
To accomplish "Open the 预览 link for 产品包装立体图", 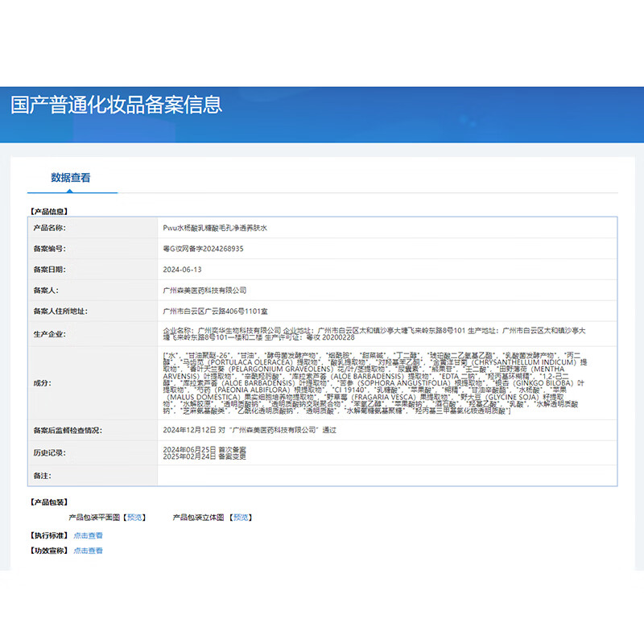I will coord(240,517).
